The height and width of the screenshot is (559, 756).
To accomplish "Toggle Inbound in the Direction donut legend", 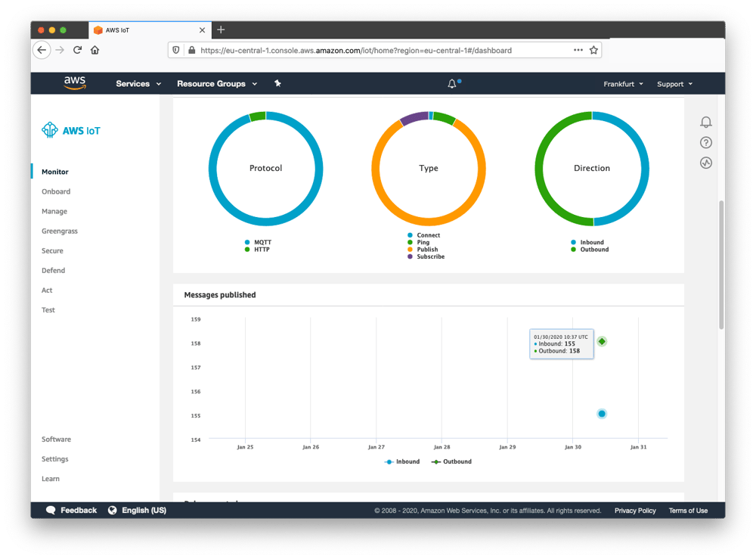I will [x=587, y=242].
